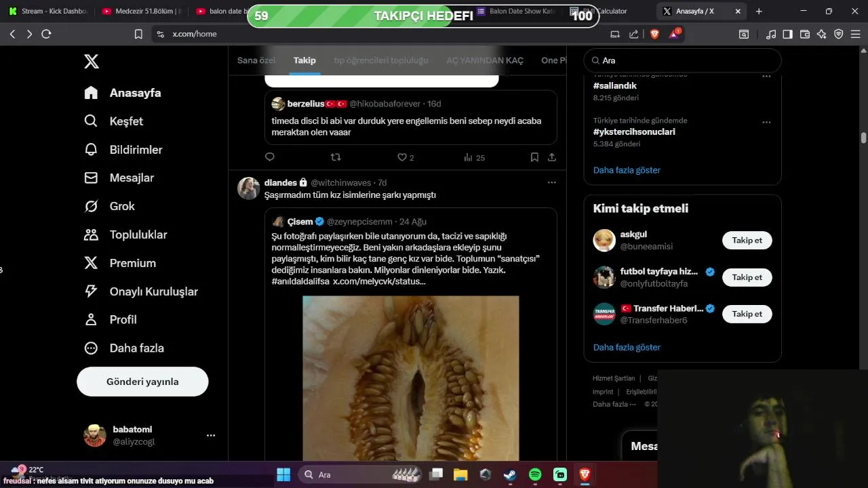This screenshot has height=488, width=868.
Task: Open the Brave Shields lion icon
Action: coord(654,34)
